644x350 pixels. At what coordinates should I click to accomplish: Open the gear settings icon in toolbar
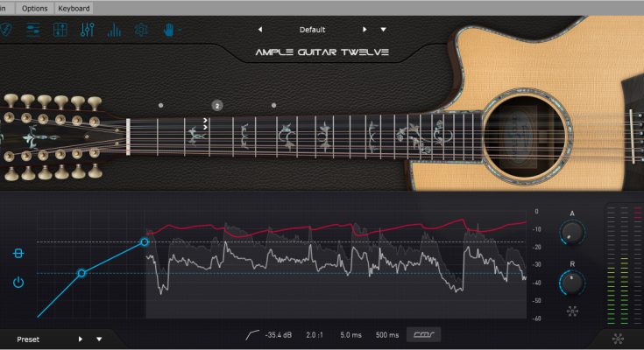[141, 30]
